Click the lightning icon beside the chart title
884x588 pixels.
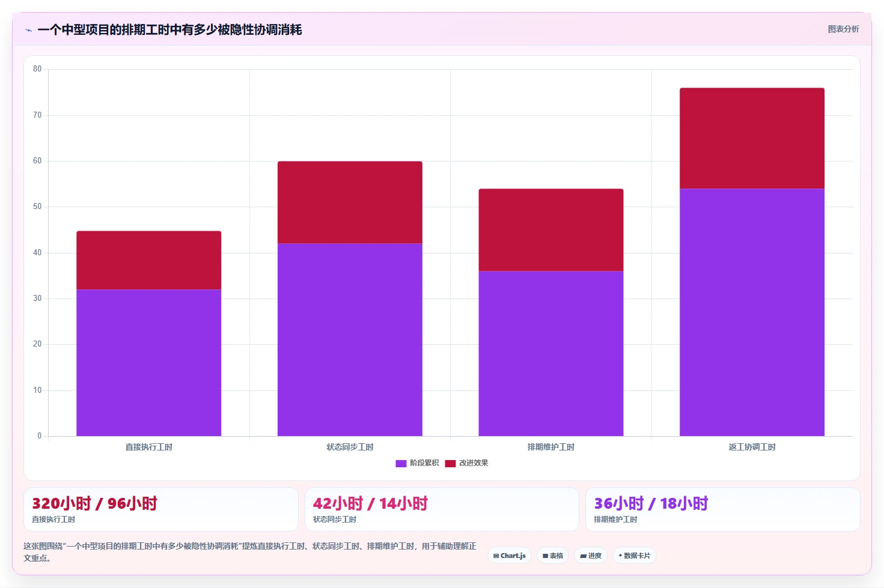coord(28,30)
